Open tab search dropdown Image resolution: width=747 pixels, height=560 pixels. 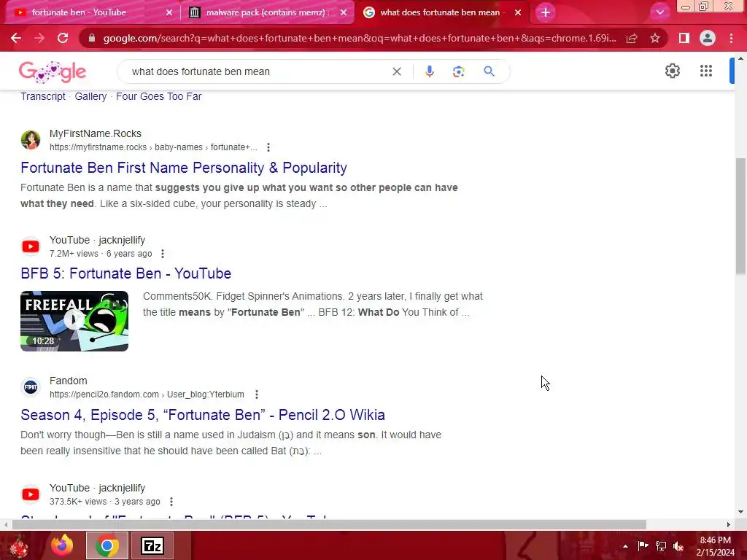[659, 12]
